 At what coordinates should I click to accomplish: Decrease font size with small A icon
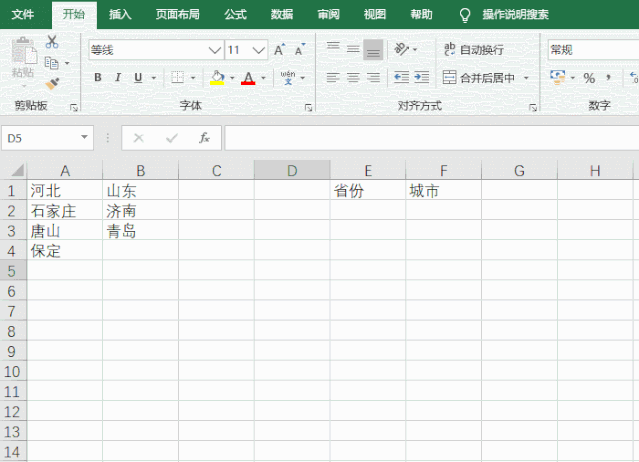point(300,50)
